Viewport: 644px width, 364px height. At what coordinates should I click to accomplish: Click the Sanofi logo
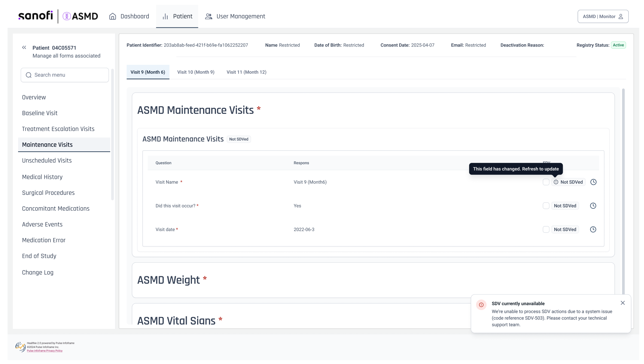(x=35, y=16)
